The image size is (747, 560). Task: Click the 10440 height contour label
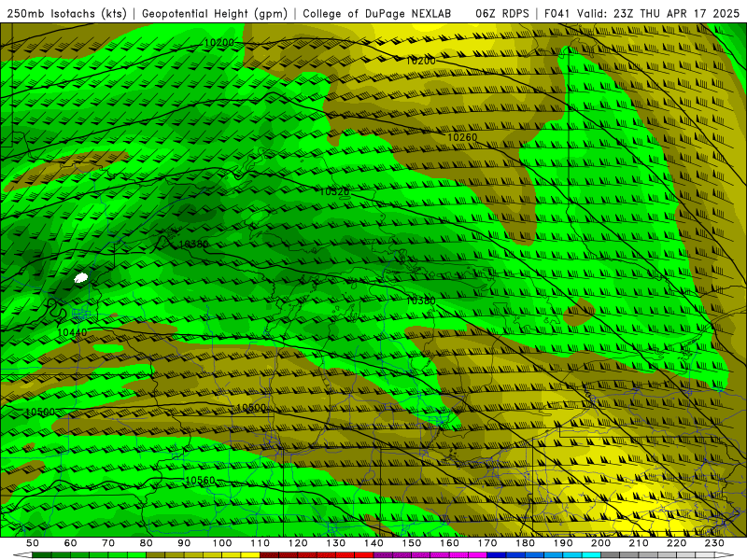[x=72, y=332]
